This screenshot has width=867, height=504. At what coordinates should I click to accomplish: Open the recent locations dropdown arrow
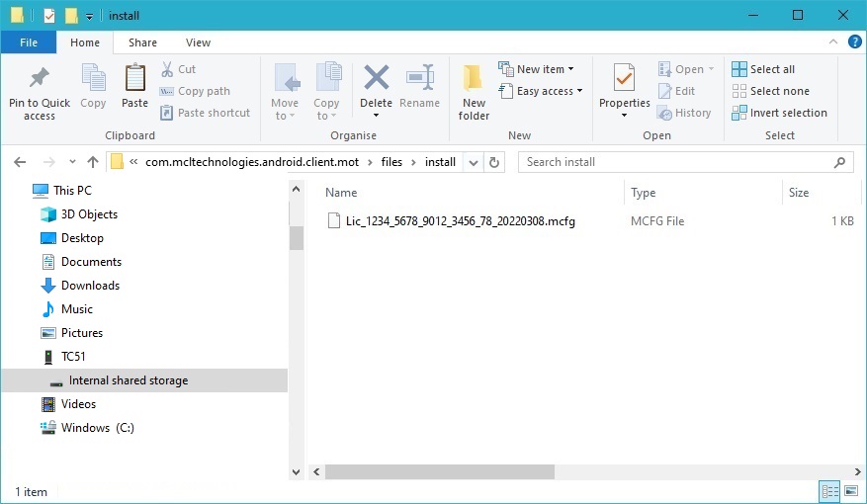point(72,162)
